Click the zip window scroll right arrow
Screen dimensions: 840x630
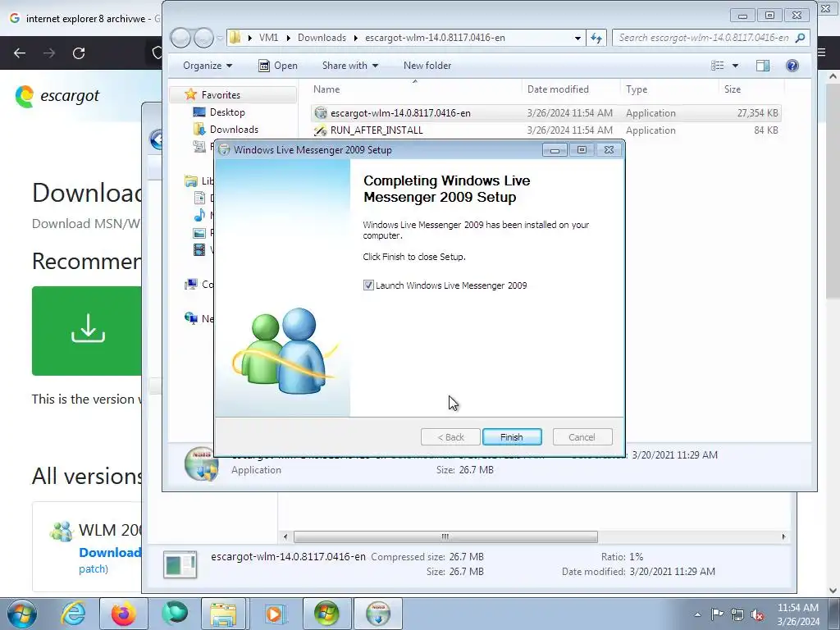783,536
